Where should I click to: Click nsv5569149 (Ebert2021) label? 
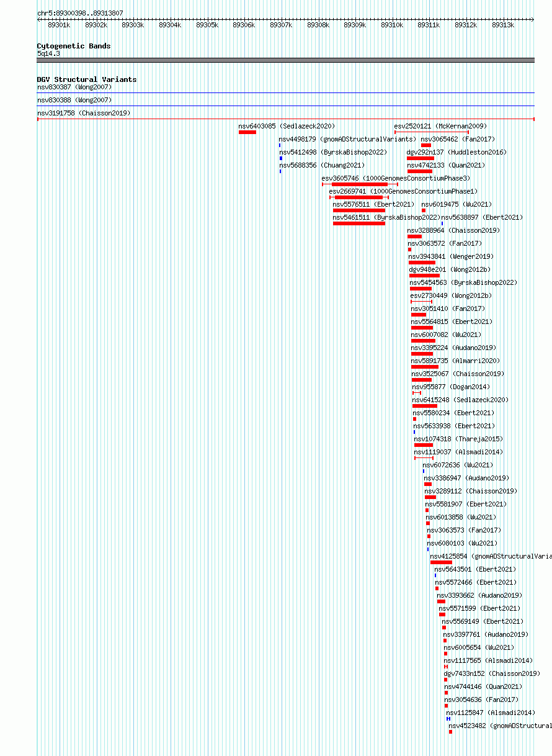coord(483,621)
